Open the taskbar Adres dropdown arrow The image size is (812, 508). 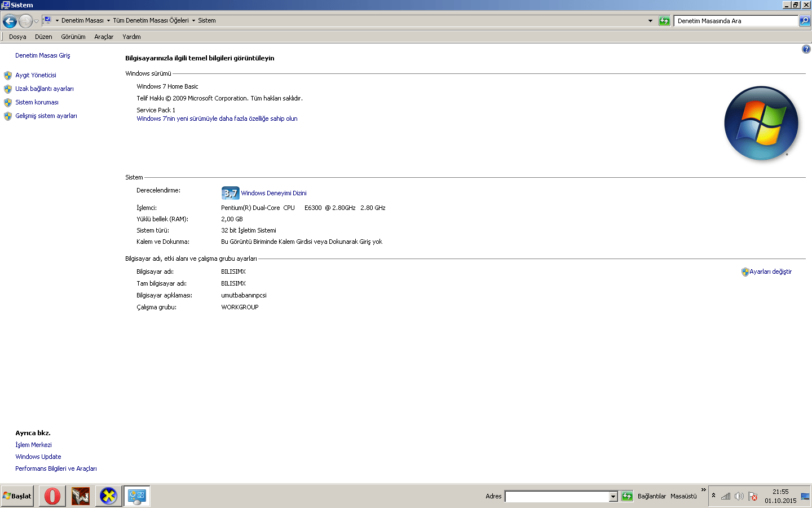pos(614,497)
